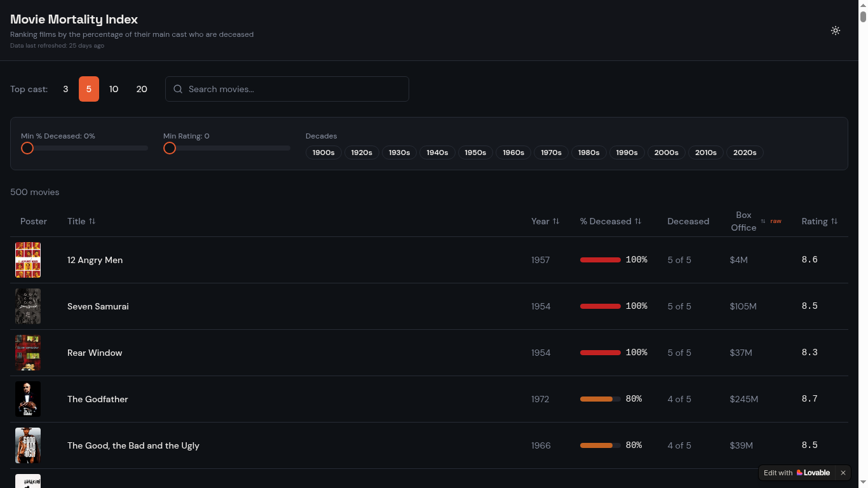Screen dimensions: 868x488
Task: Toggle the 1950s decade filter
Action: [475, 152]
